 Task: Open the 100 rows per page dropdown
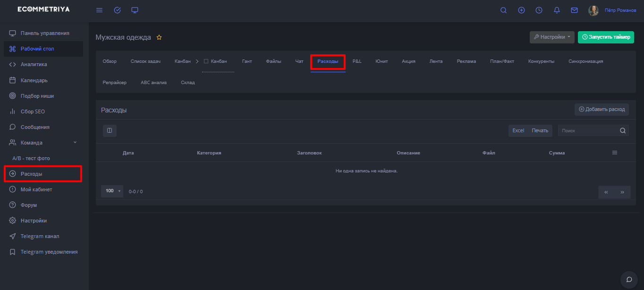pos(112,191)
